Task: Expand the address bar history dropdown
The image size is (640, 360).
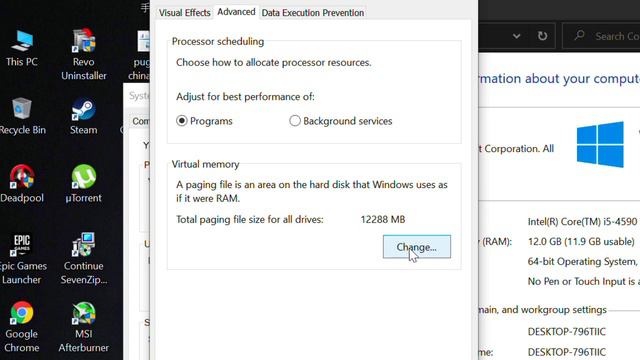Action: point(516,36)
